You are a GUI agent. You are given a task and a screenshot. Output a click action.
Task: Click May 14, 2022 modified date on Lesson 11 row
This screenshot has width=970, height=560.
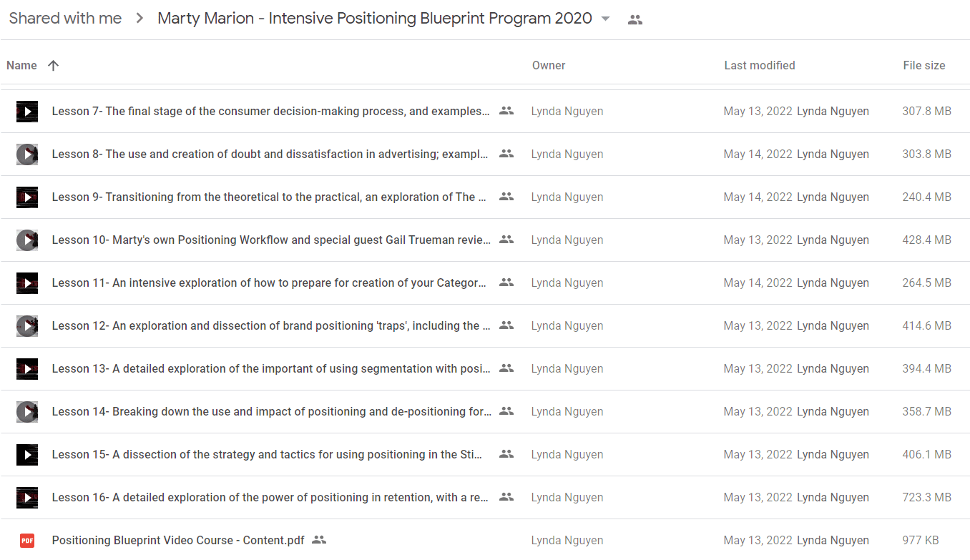coord(758,283)
